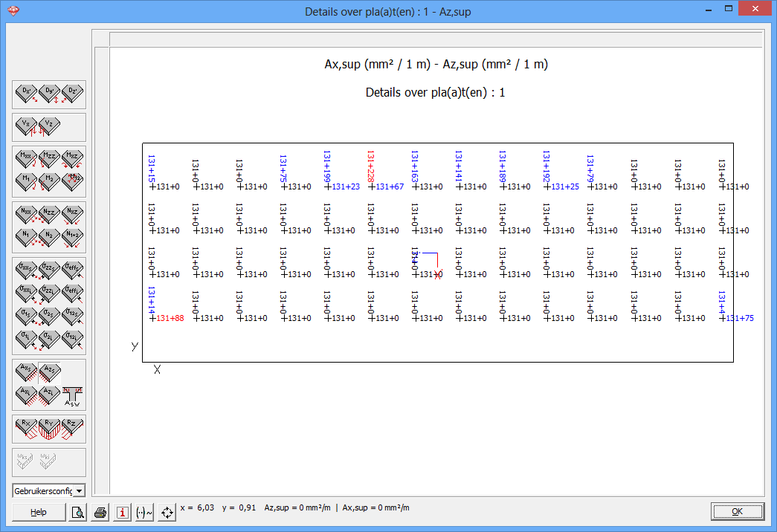Select the σzz,s upper stress icon

tap(49, 270)
